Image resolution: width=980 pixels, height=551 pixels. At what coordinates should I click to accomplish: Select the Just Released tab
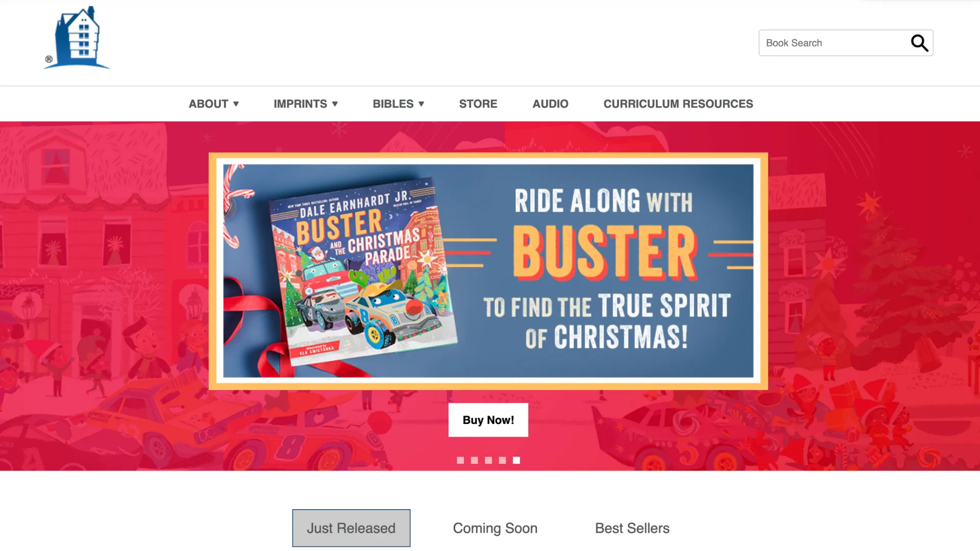[x=351, y=528]
